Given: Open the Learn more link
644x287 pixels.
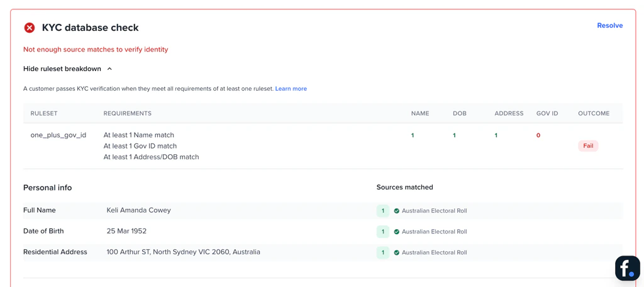Looking at the screenshot, I should 291,88.
